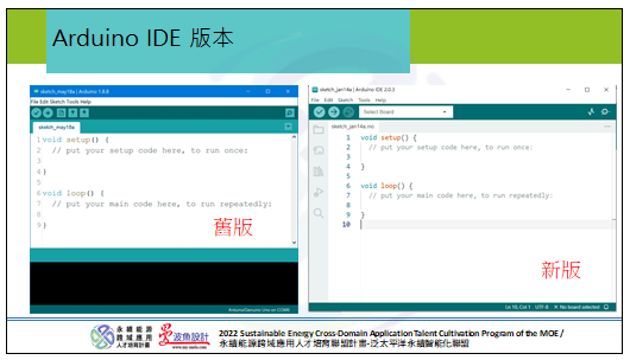Click Verify checkmark in Arduino 1.8.8 toolbar
The height and width of the screenshot is (360, 630).
coord(37,113)
